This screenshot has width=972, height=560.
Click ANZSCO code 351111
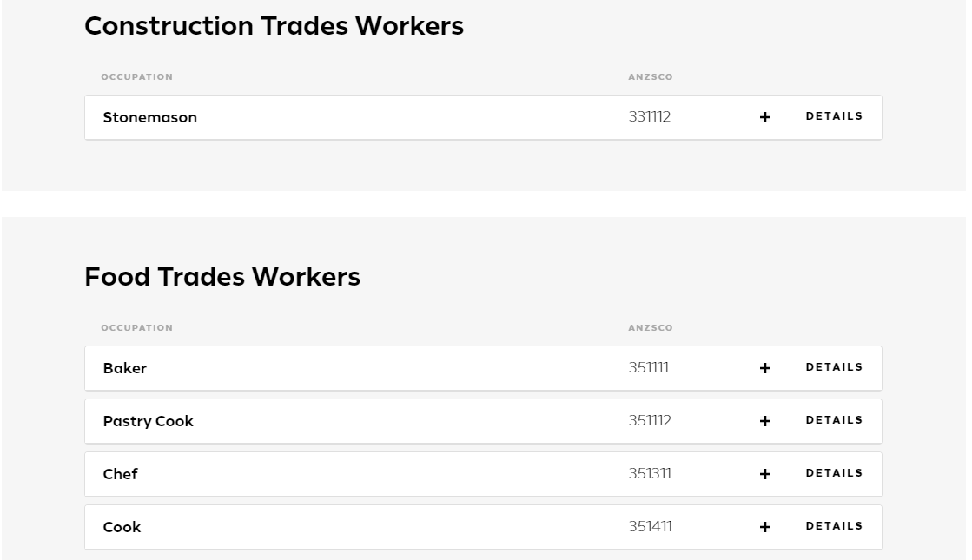pos(648,367)
